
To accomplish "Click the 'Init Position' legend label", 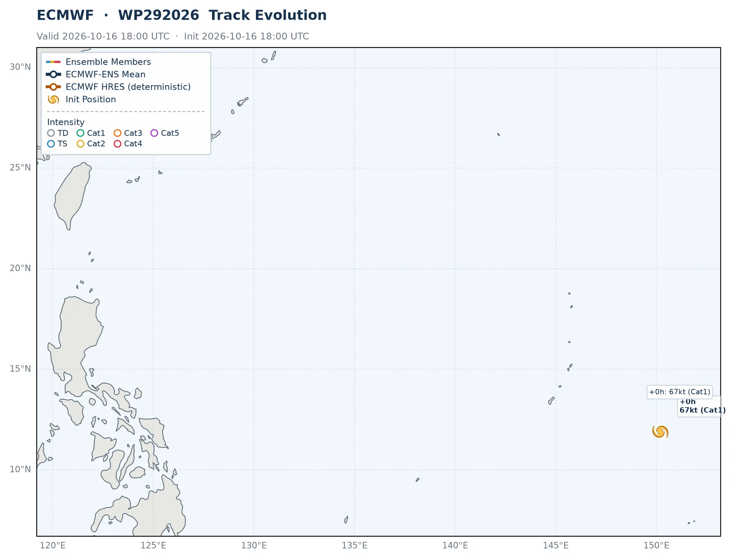I will coord(91,100).
